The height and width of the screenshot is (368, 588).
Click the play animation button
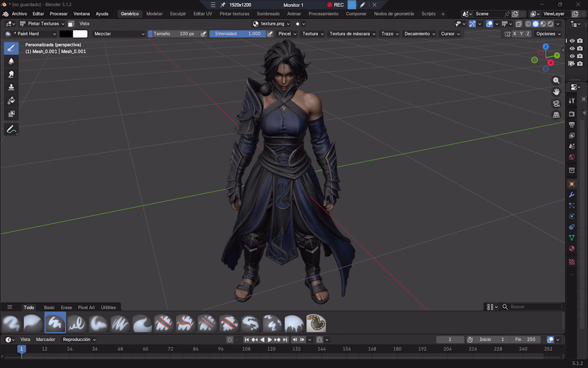(x=269, y=340)
